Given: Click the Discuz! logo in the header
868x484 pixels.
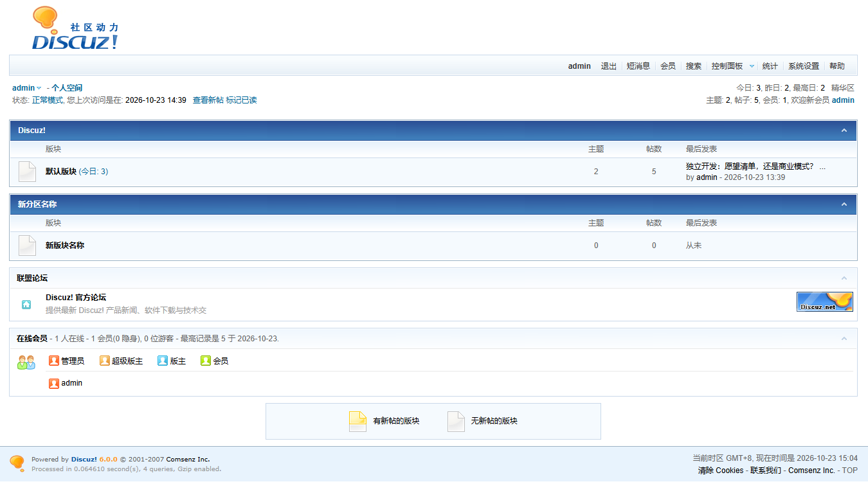Looking at the screenshot, I should 75,28.
